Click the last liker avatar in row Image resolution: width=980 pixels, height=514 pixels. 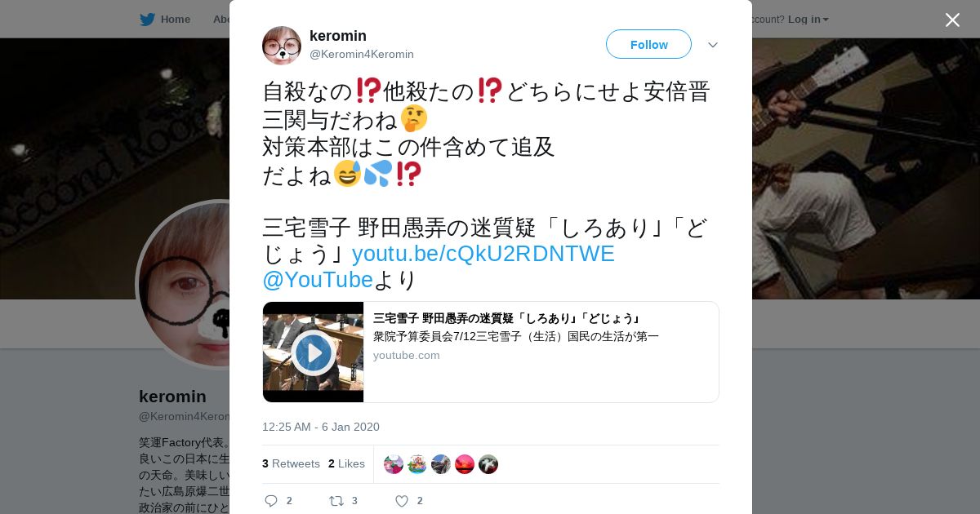pyautogui.click(x=488, y=464)
